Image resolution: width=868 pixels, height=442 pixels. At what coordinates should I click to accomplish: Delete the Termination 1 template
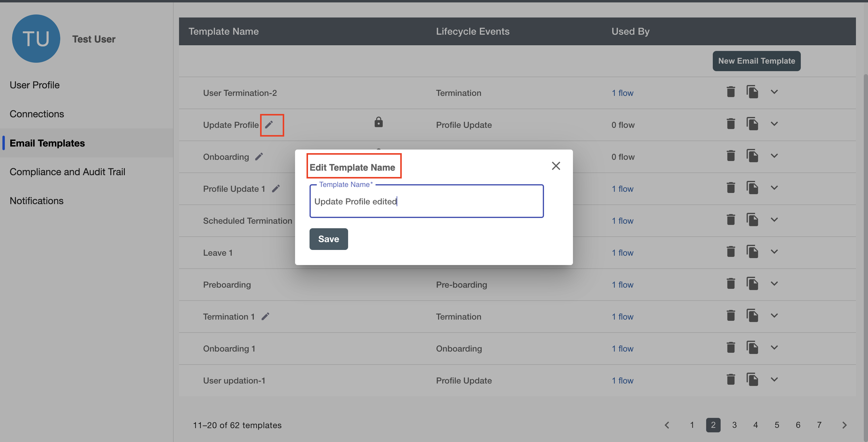click(731, 316)
